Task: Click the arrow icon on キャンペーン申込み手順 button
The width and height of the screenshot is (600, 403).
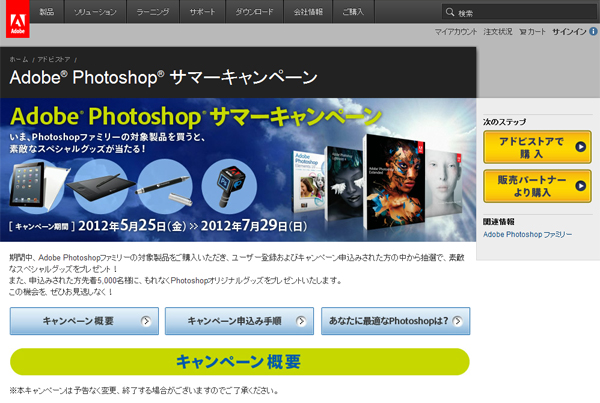Action: 301,321
